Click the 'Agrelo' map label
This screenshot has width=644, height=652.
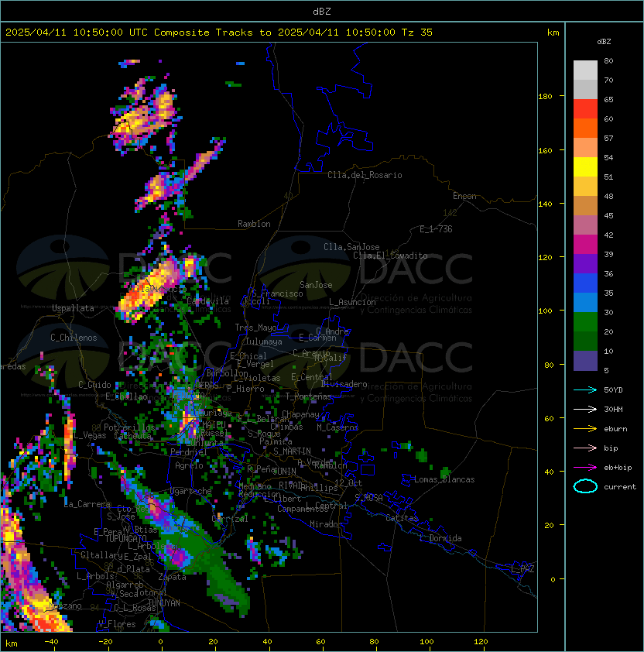tap(189, 465)
